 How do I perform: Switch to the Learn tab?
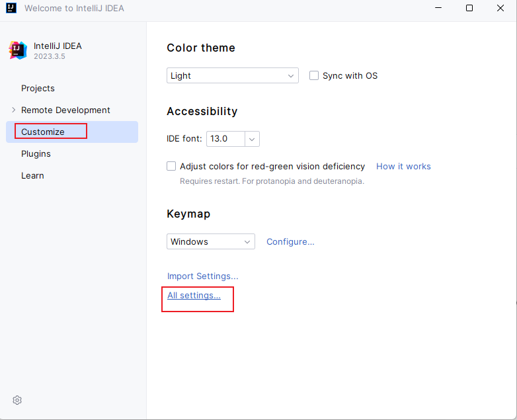tap(32, 175)
